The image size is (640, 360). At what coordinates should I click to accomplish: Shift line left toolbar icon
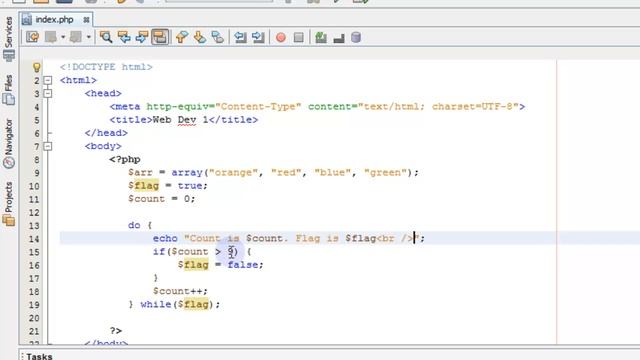click(x=240, y=37)
